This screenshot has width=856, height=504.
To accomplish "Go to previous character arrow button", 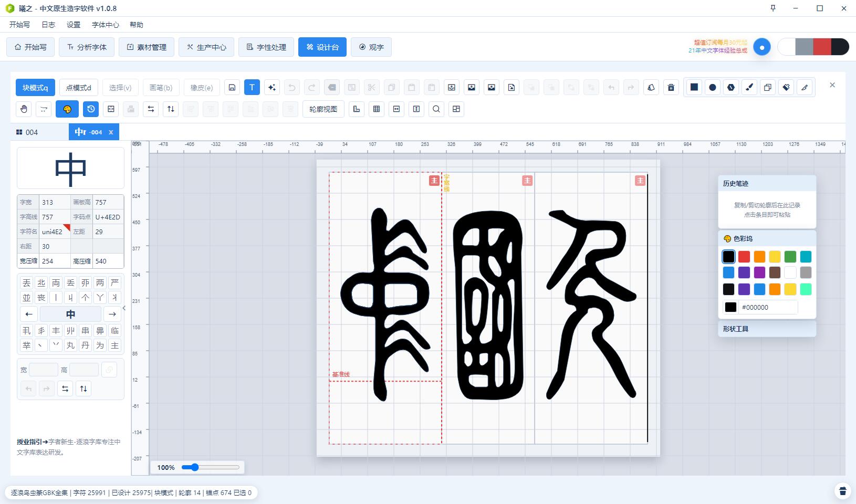I will pyautogui.click(x=29, y=314).
